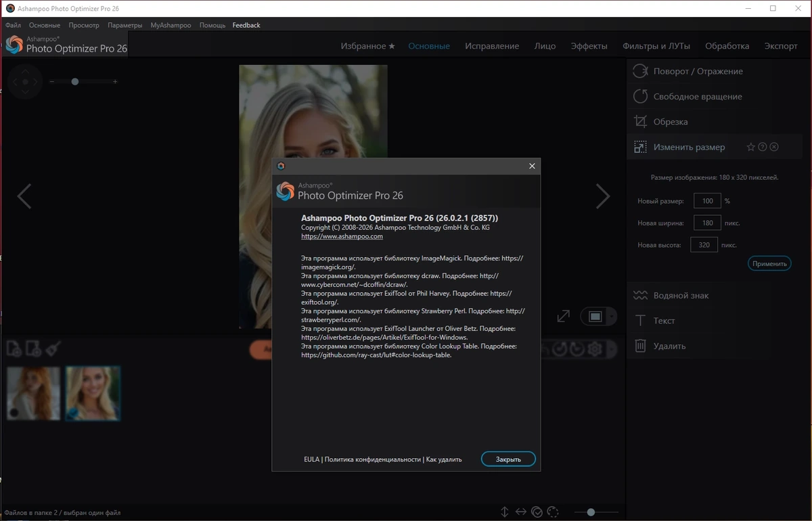Click the broom clear-list icon above thumbnails
The height and width of the screenshot is (521, 812).
(x=53, y=348)
